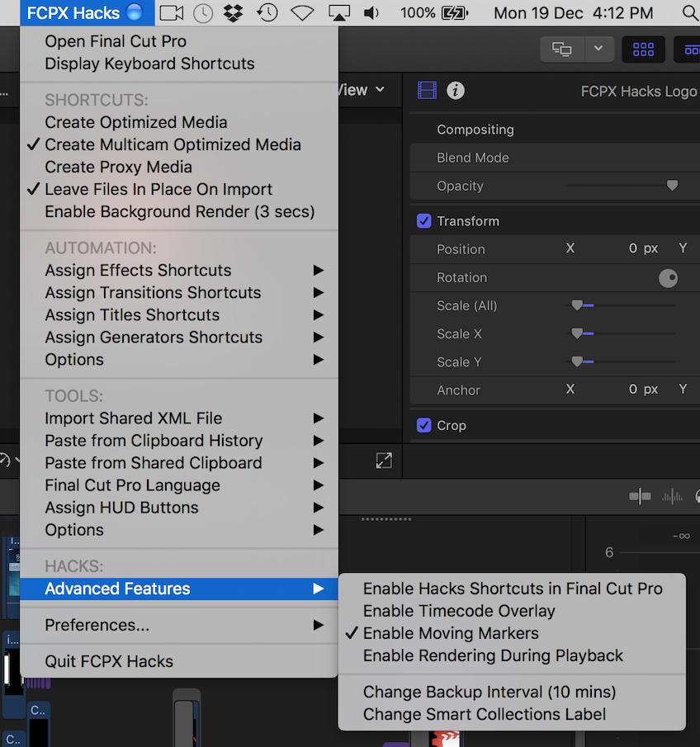Disable Enable Moving Markers option
Viewport: 700px width, 747px height.
[x=451, y=633]
